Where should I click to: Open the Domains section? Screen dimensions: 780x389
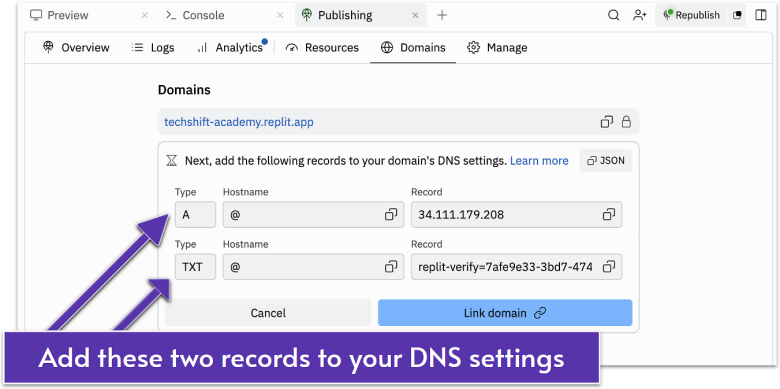(413, 48)
